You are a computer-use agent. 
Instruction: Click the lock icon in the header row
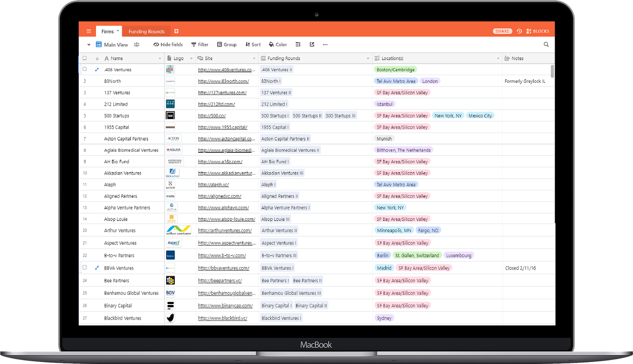(x=97, y=59)
